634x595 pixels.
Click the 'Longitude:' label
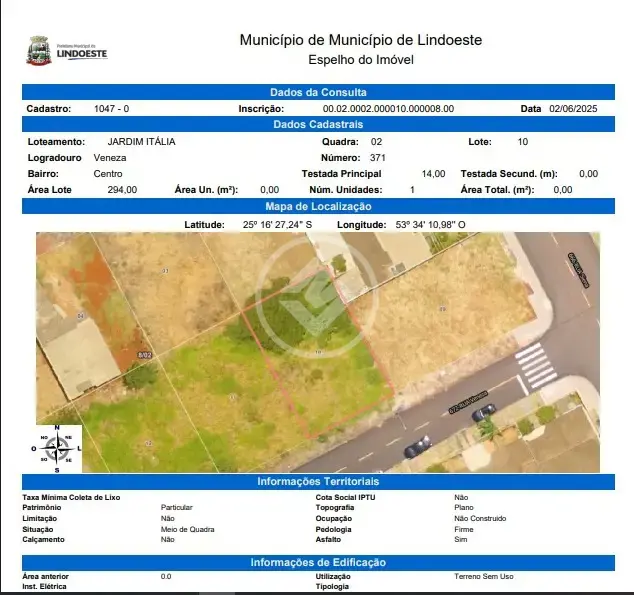[362, 225]
